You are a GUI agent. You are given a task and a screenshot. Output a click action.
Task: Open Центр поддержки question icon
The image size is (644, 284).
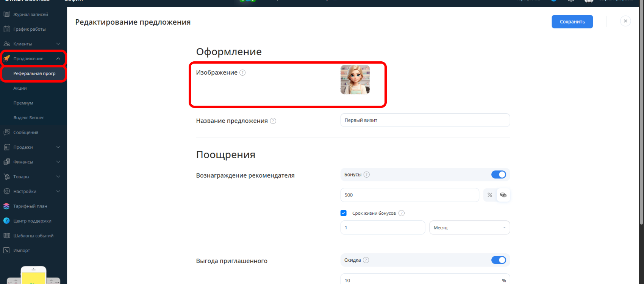[x=6, y=221]
